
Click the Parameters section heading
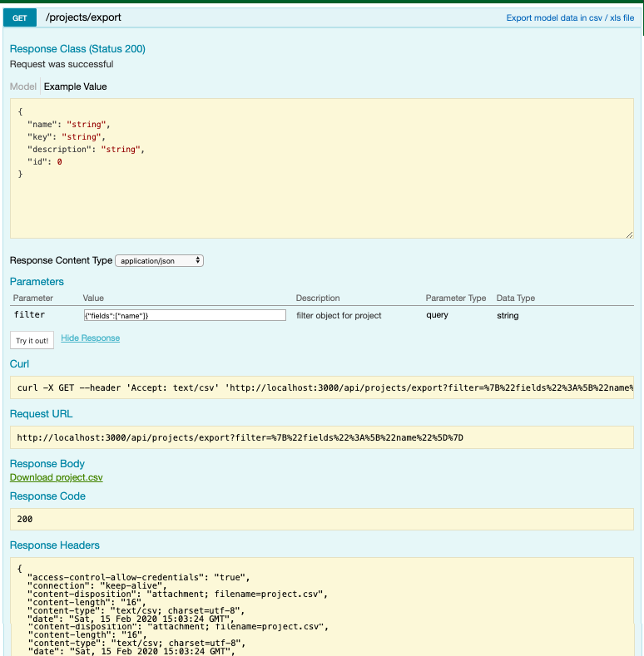pyautogui.click(x=37, y=282)
